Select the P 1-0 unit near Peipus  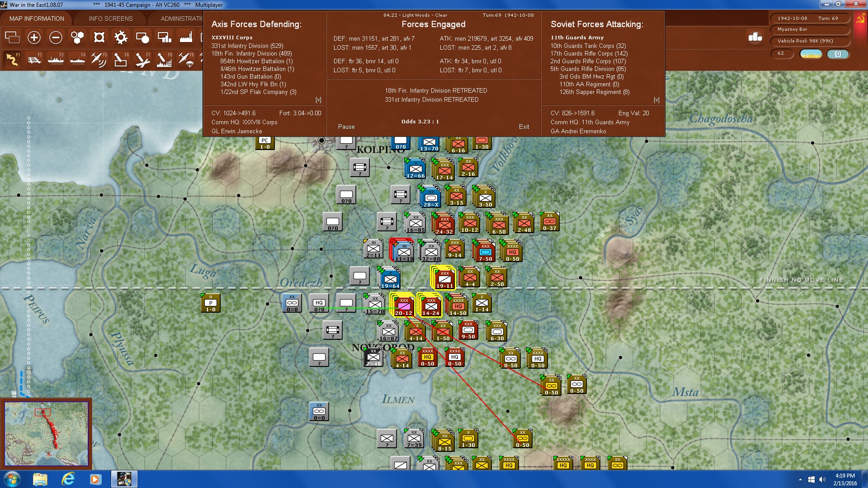(211, 303)
